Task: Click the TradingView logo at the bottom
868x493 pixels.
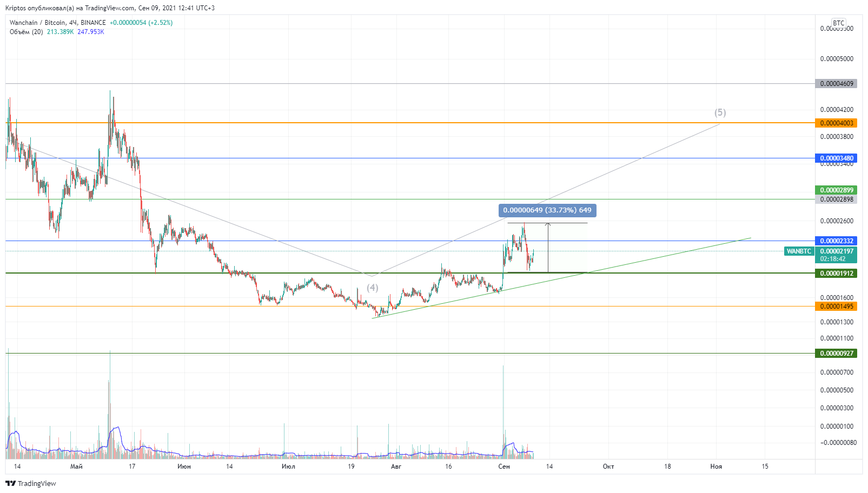Action: pos(31,483)
